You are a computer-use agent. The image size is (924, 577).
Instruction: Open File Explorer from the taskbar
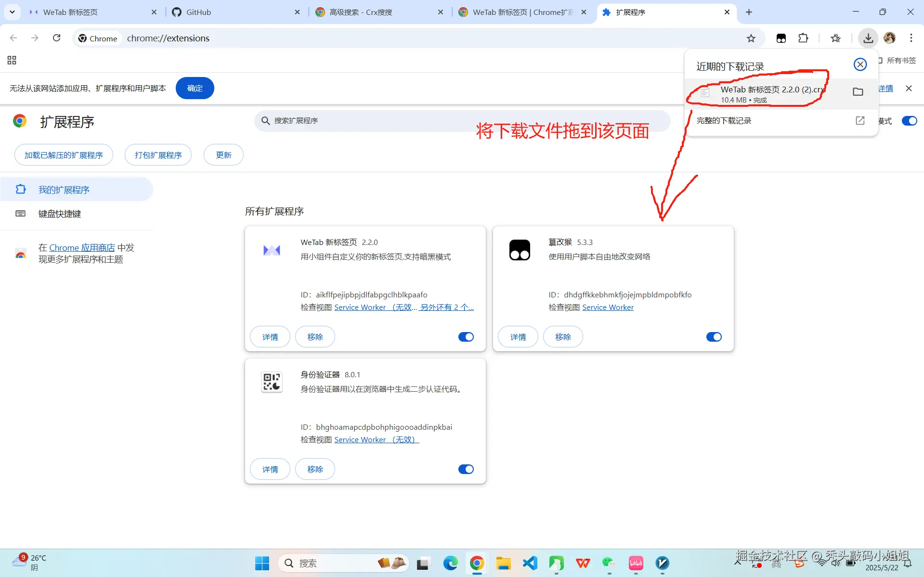[503, 563]
